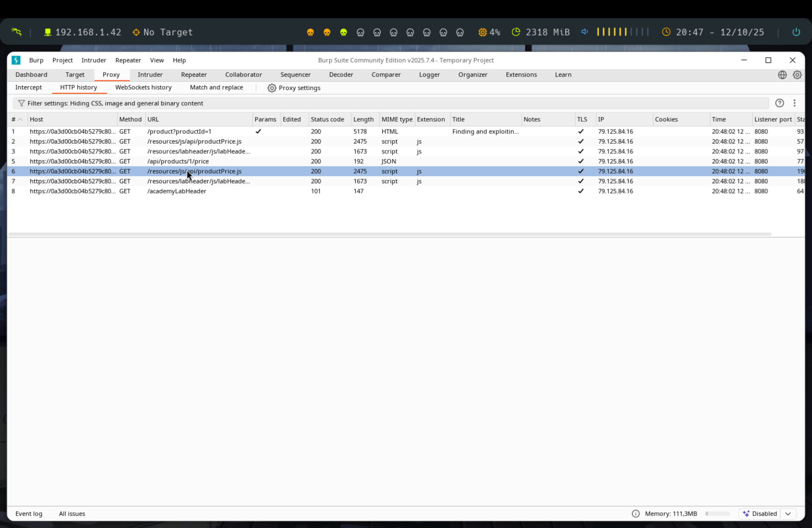Open the Intruder menu
The image size is (812, 528).
pos(93,60)
